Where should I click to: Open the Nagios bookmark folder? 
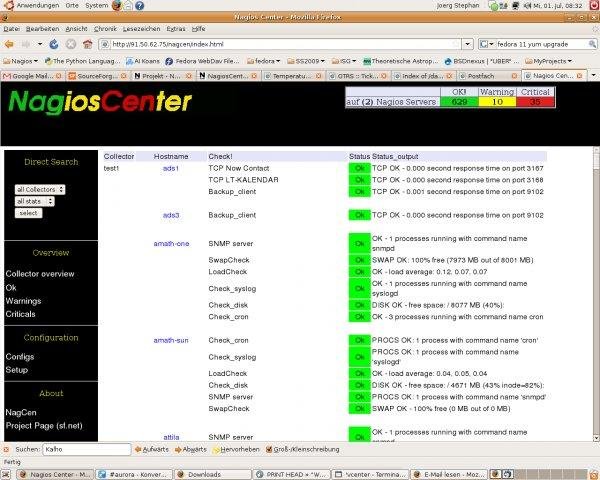[x=21, y=61]
